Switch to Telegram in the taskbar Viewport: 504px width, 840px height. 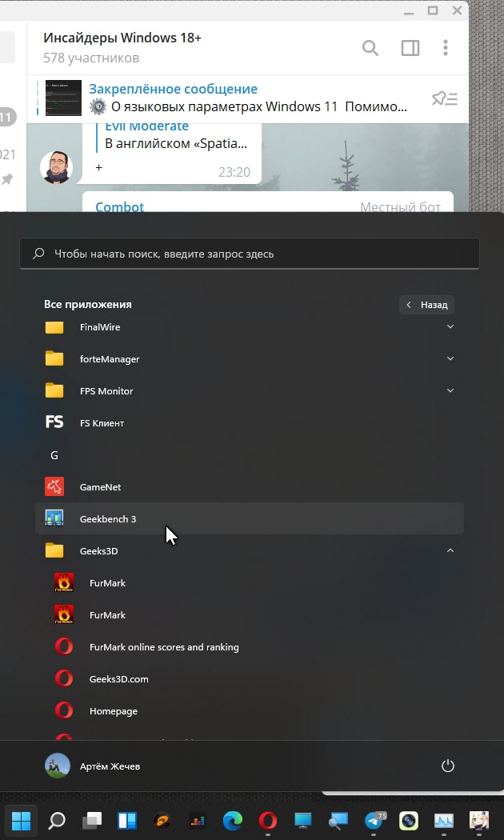click(x=374, y=820)
